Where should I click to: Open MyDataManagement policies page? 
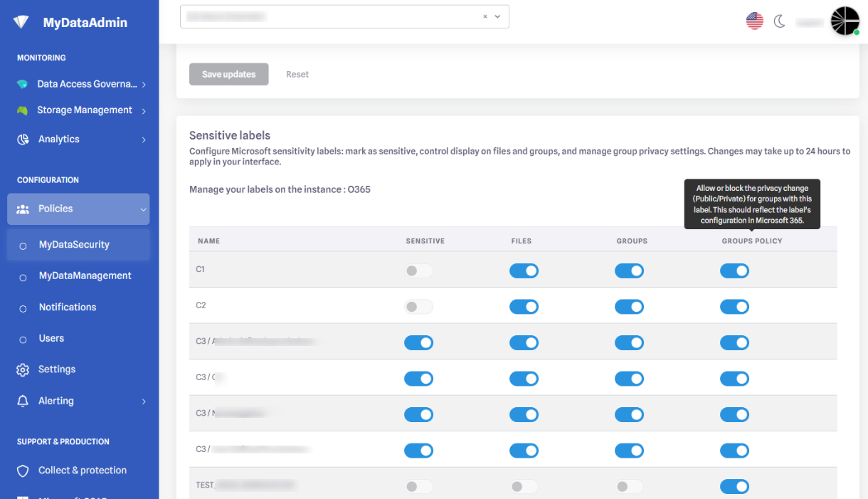pos(85,275)
